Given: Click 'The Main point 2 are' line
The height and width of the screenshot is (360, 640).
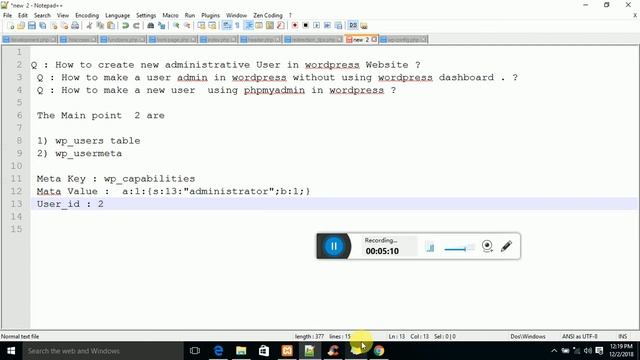Looking at the screenshot, I should click(100, 115).
